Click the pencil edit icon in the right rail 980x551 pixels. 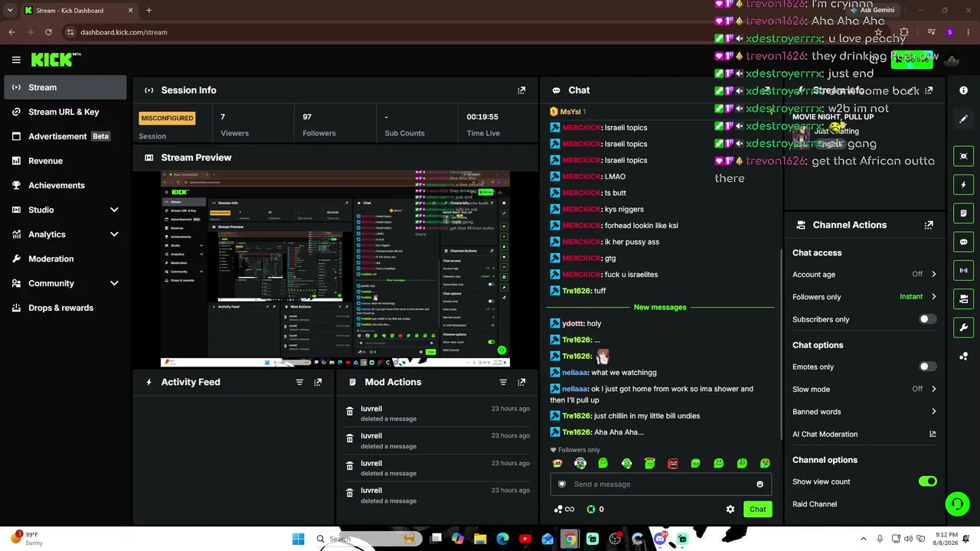point(963,119)
